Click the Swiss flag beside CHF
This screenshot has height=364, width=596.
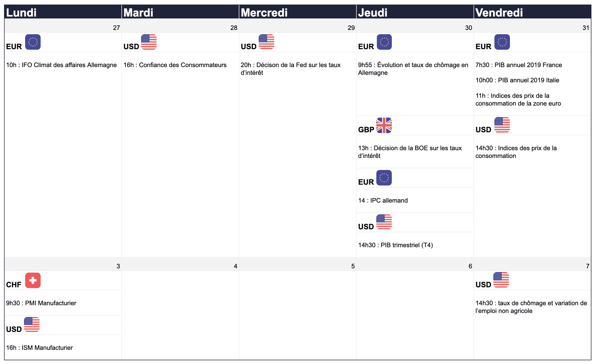point(33,280)
